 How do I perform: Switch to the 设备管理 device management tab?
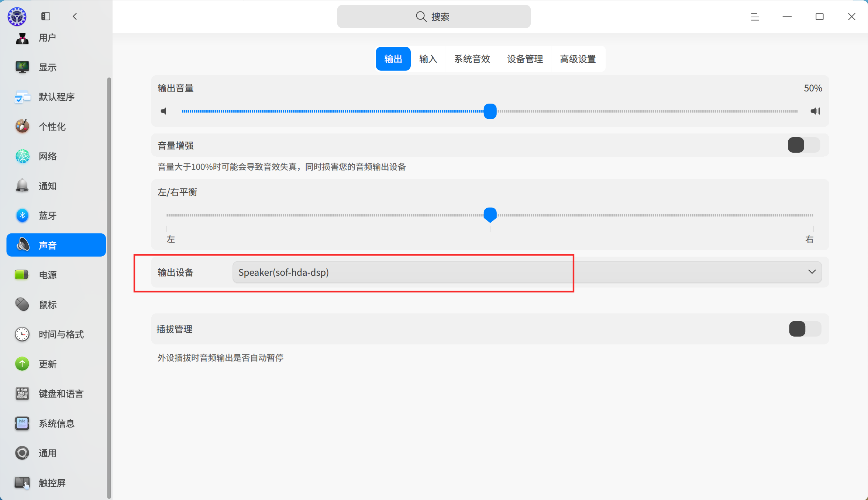[525, 59]
